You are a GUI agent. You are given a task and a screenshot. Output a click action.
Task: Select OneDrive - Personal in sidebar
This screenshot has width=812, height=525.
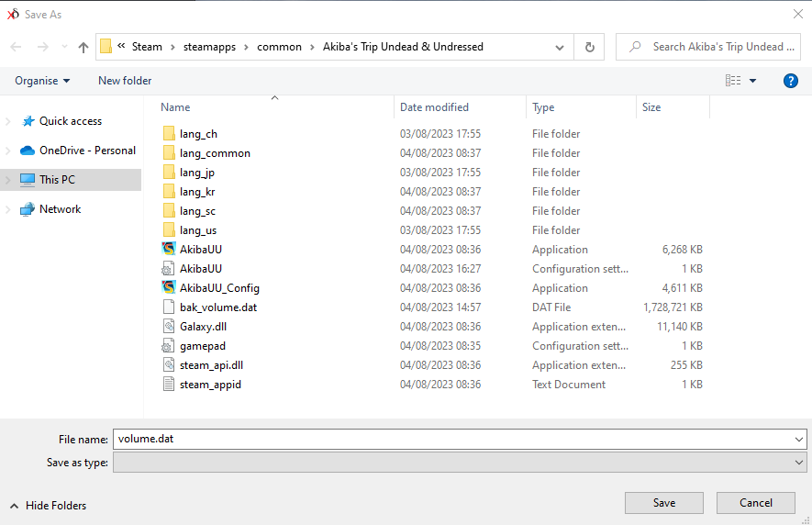tap(87, 151)
